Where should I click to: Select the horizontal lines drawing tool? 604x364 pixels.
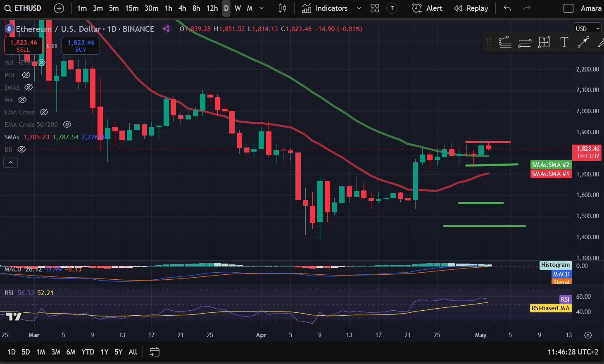point(525,42)
